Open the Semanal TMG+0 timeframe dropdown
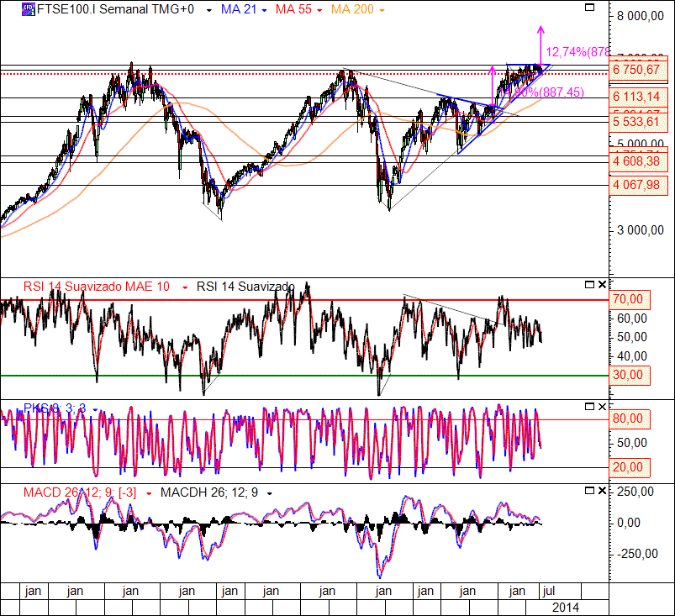The height and width of the screenshot is (616, 675). pyautogui.click(x=208, y=11)
